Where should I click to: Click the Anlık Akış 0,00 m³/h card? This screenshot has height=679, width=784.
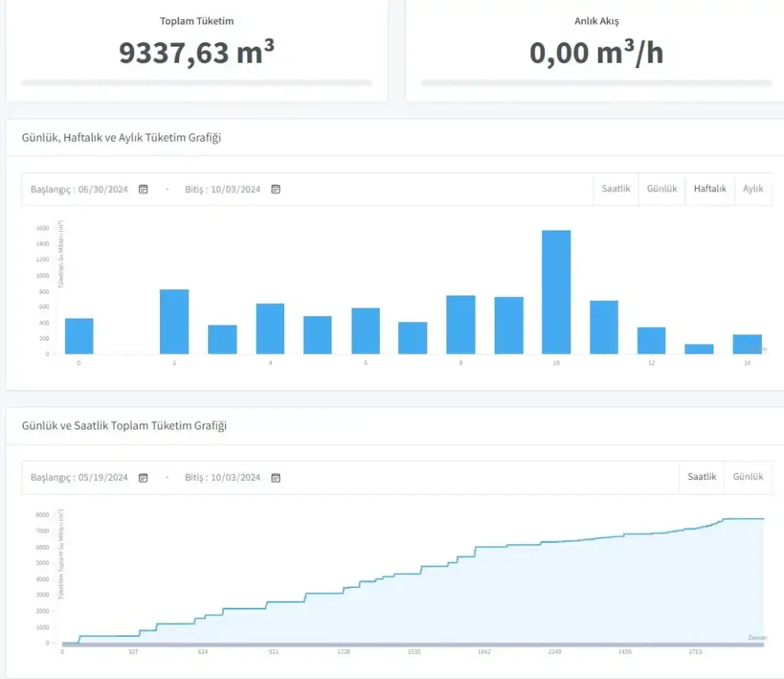(596, 51)
